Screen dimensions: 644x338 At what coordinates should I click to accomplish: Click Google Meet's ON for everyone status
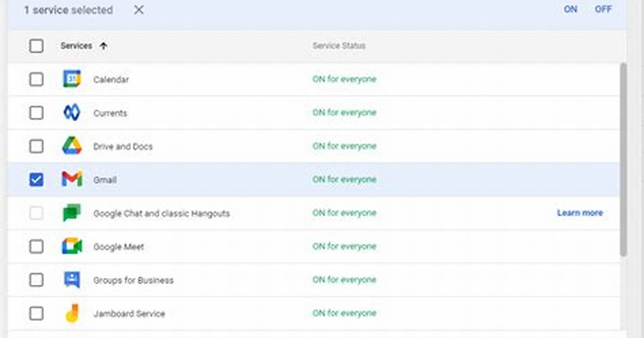(x=344, y=247)
